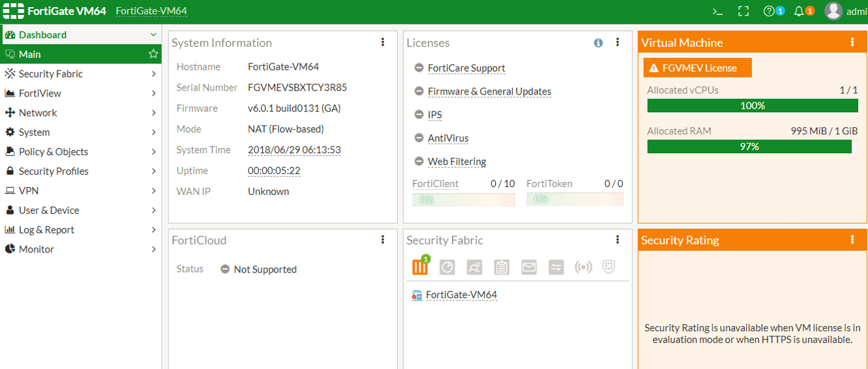Click the serial number FGVMEVSBXTCY3R85
The image size is (868, 369).
297,87
